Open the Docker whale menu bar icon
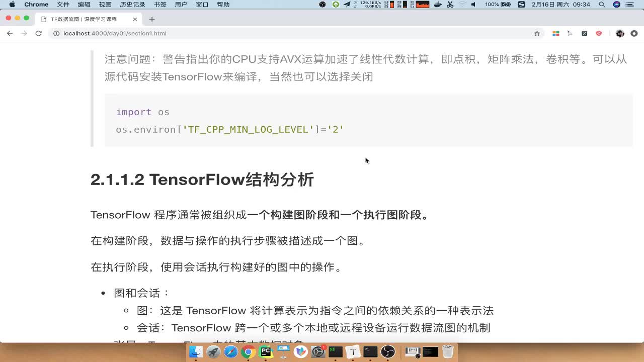Viewport: 644px width, 362px height. [x=438, y=5]
